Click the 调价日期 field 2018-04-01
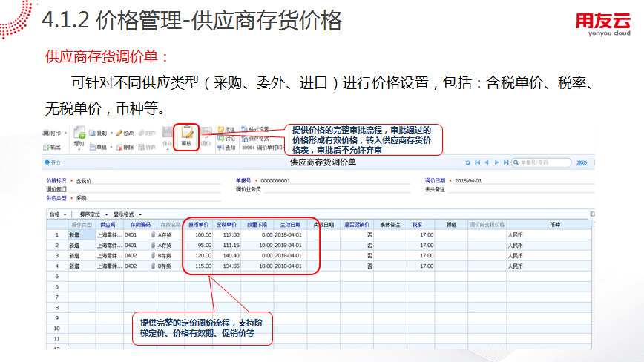This screenshot has width=644, height=362. tap(524, 180)
